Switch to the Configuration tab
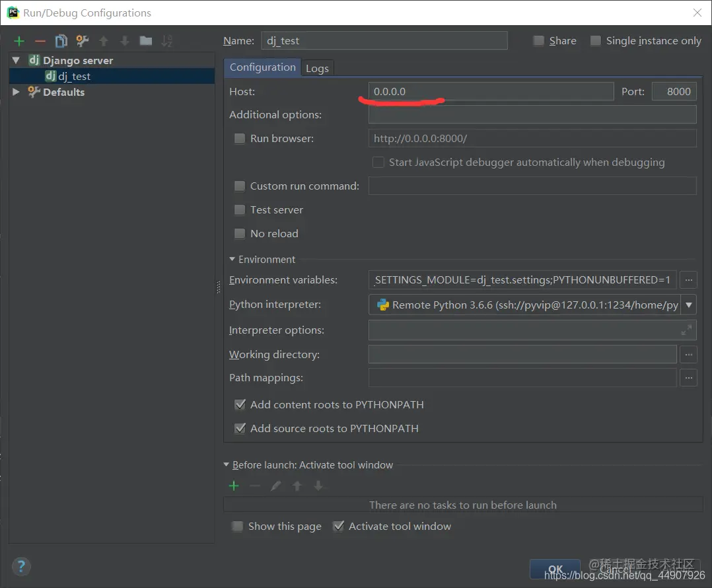The width and height of the screenshot is (712, 588). (x=262, y=67)
